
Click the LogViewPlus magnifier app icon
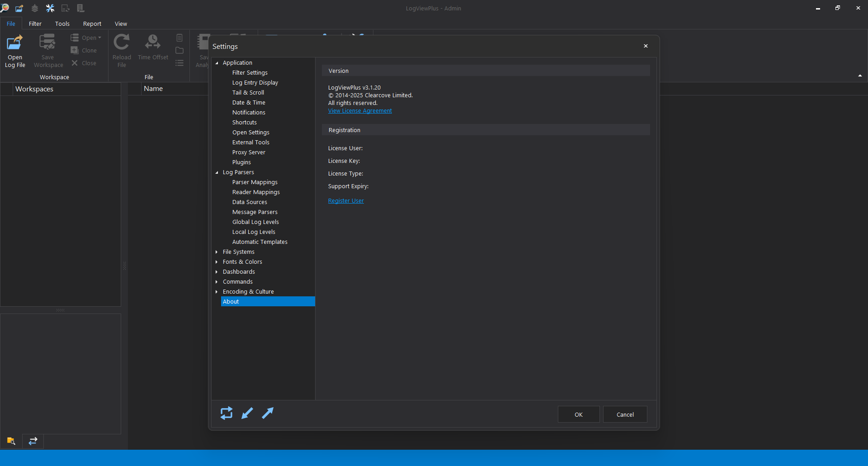coord(5,8)
